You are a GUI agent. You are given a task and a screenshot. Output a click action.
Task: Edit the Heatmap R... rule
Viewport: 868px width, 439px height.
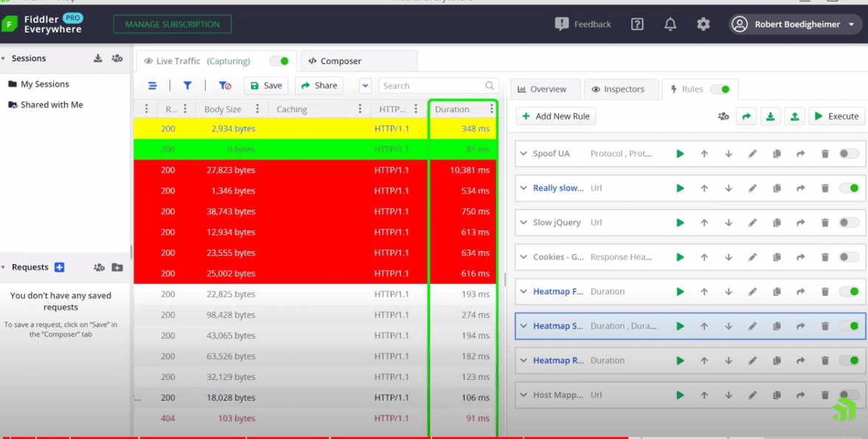[x=752, y=360]
